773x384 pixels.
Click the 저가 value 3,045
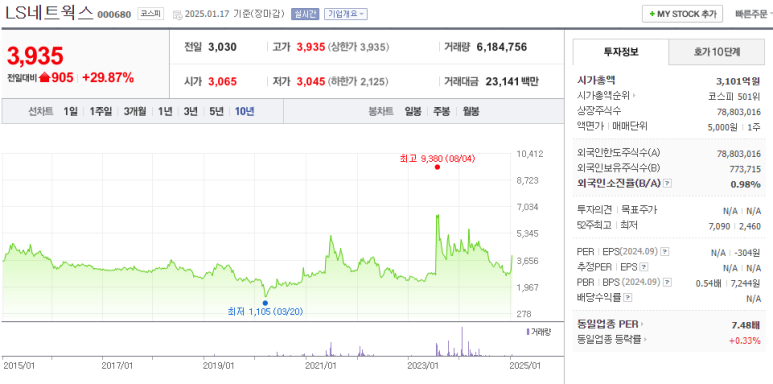click(x=311, y=81)
